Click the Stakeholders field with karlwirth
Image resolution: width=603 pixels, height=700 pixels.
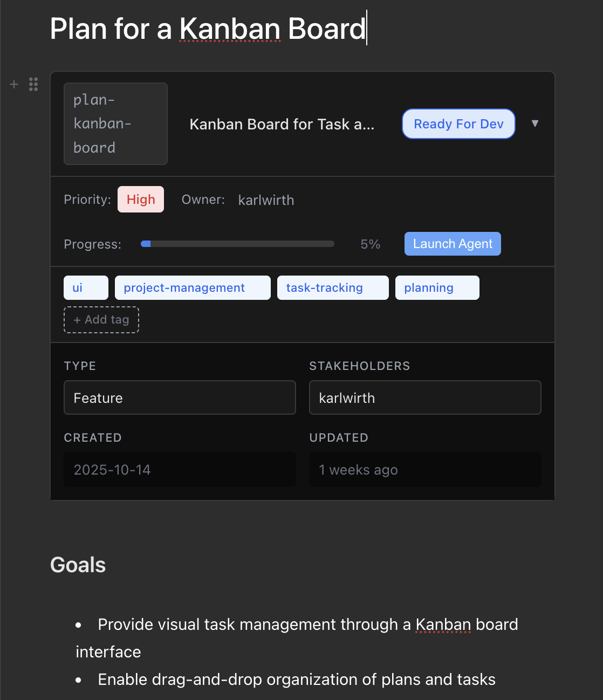(425, 397)
